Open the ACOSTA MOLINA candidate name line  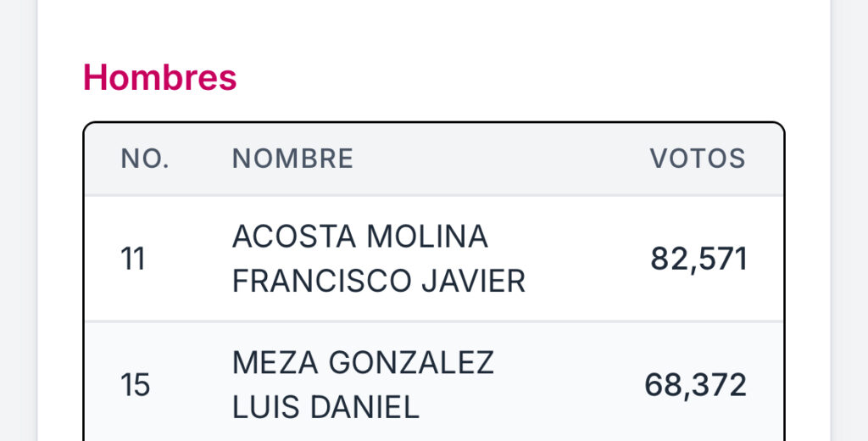[x=359, y=237]
